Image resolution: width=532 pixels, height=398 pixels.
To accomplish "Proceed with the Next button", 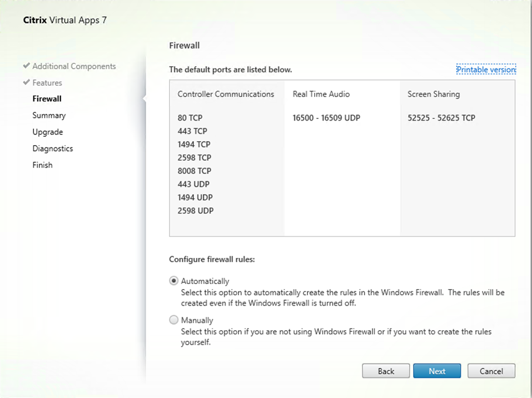I will tap(437, 371).
